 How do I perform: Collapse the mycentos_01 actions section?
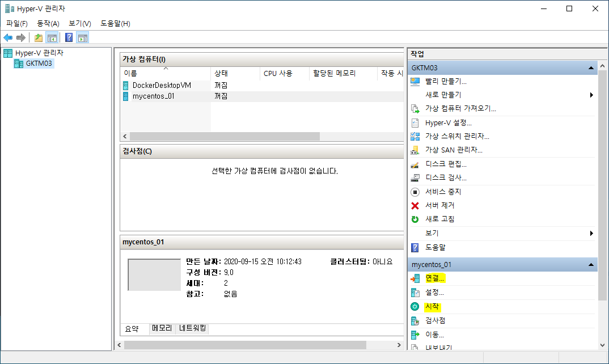pyautogui.click(x=591, y=265)
